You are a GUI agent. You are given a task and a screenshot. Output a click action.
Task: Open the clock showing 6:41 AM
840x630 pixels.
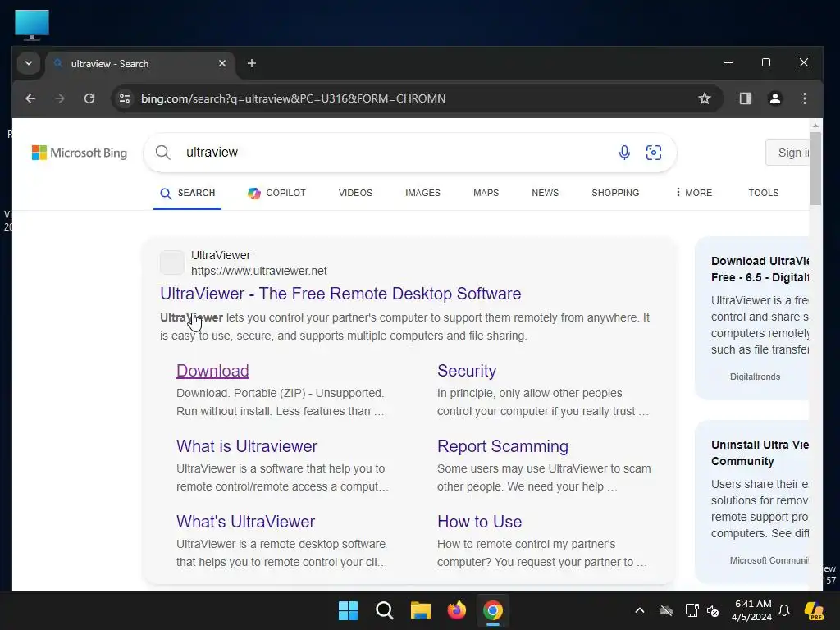click(751, 610)
